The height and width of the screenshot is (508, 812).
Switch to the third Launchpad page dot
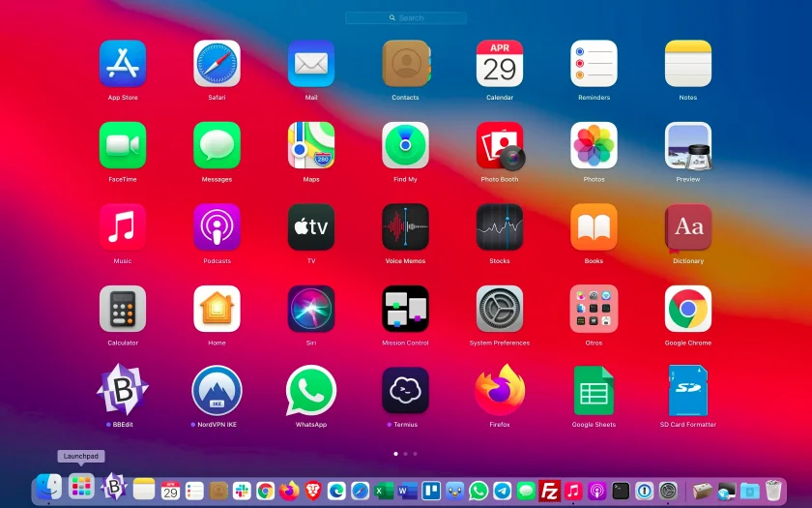tap(416, 454)
